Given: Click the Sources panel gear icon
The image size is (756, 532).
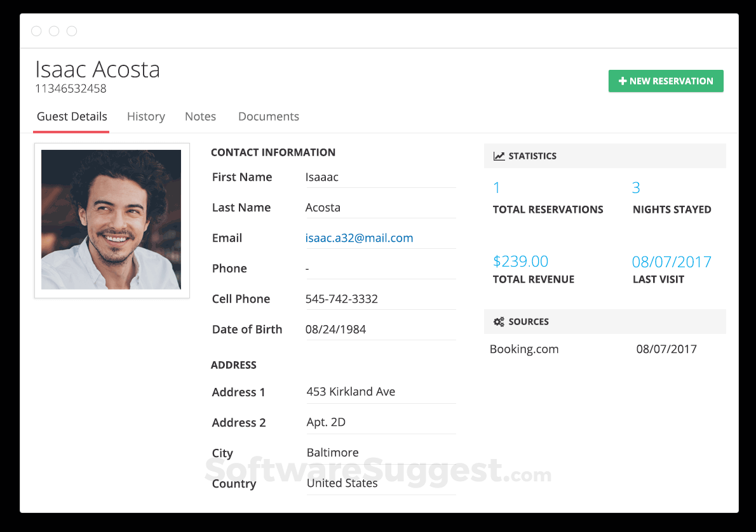Looking at the screenshot, I should 499,321.
